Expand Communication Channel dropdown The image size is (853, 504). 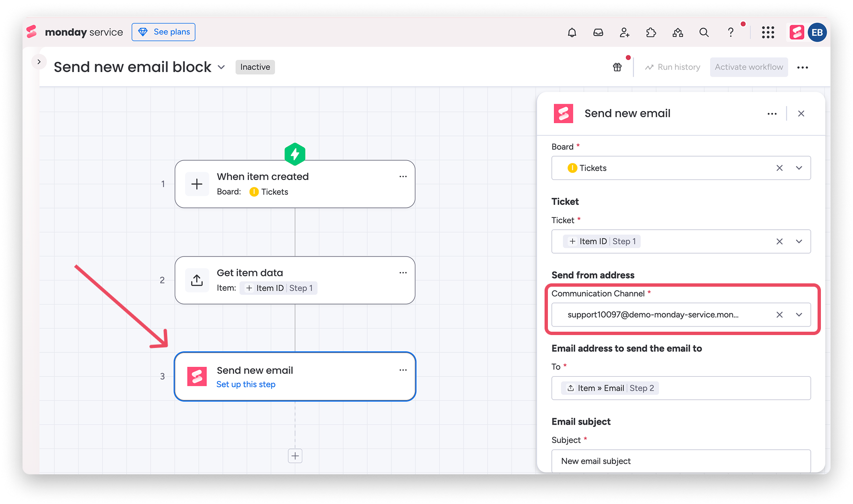pos(799,315)
